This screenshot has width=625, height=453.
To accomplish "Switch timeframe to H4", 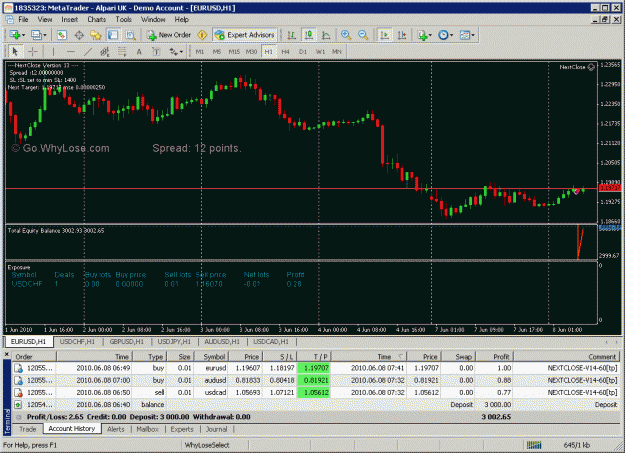I will pyautogui.click(x=285, y=51).
